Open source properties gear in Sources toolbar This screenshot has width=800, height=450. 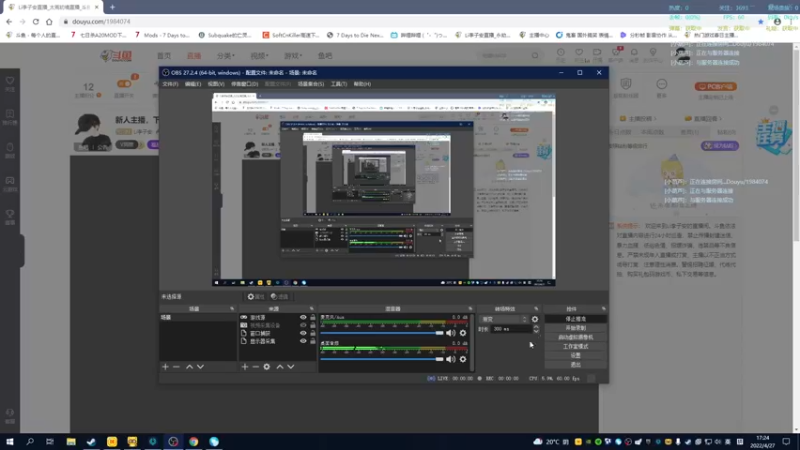pyautogui.click(x=267, y=367)
